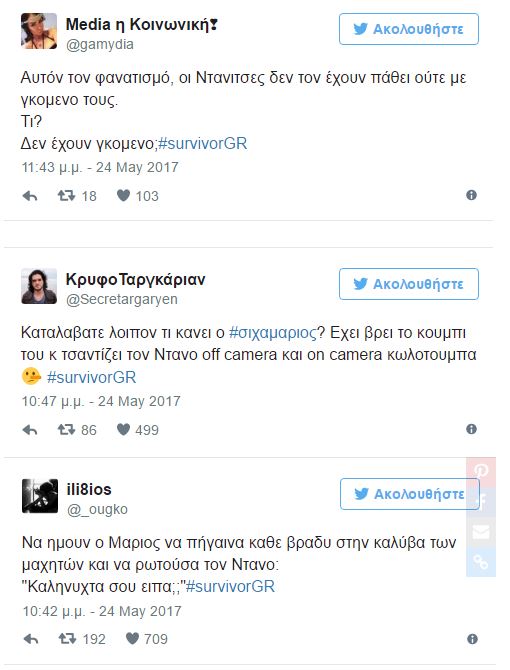Like the tweet with 499 likes

123,429
